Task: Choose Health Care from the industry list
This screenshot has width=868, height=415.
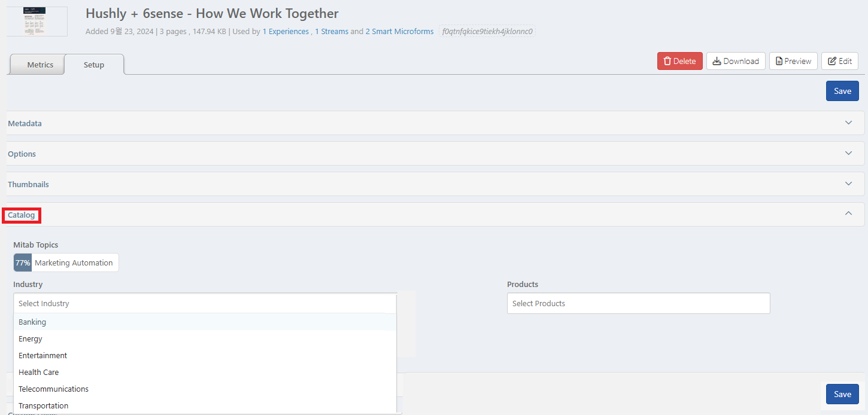Action: click(205, 372)
